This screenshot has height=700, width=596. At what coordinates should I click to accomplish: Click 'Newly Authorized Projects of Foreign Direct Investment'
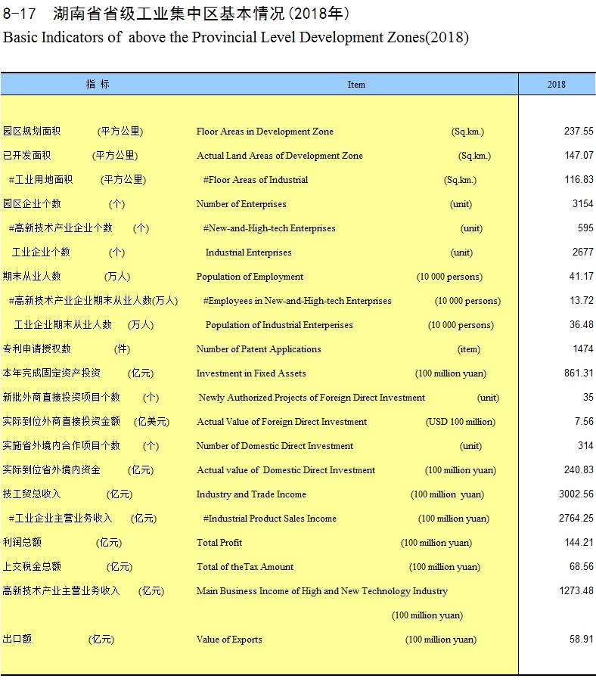click(312, 398)
